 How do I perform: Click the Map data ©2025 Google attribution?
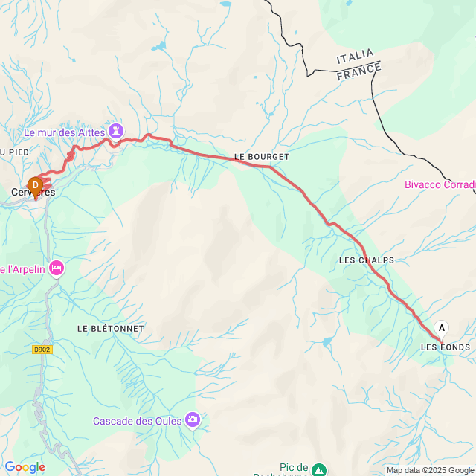coord(430,470)
